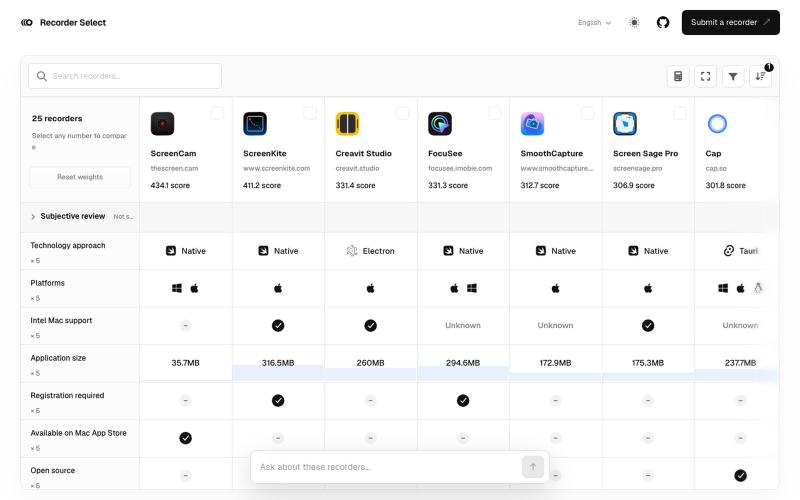Click the SmoothCapture app icon
Viewport: 800px width, 500px height.
532,124
